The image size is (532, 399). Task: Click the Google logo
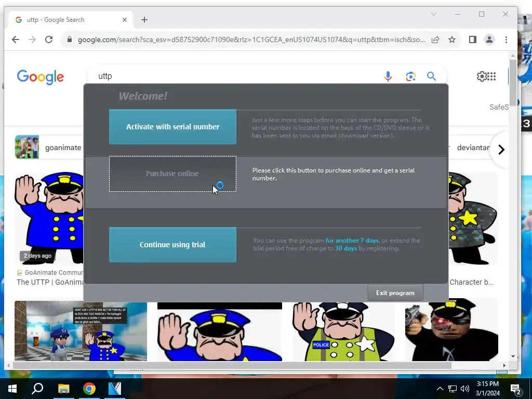tap(41, 77)
